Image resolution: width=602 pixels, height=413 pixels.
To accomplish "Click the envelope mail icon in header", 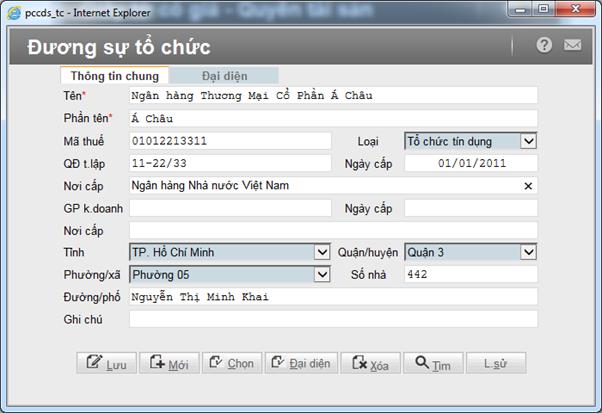I will (x=572, y=45).
